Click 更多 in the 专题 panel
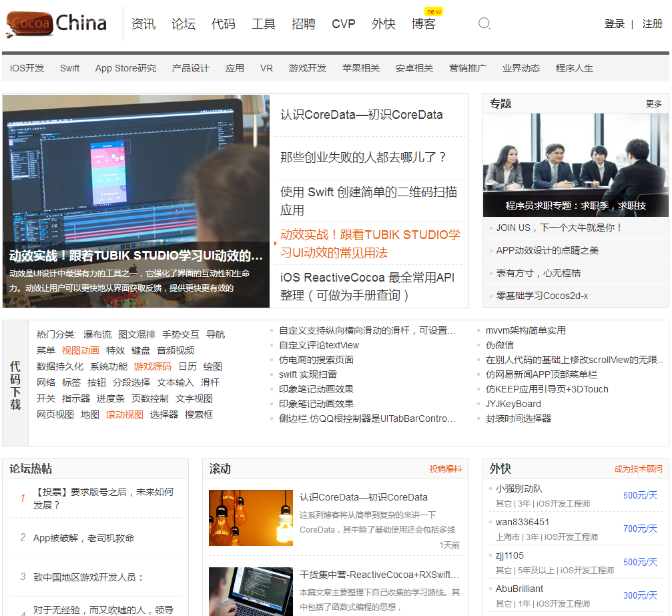 (x=654, y=104)
